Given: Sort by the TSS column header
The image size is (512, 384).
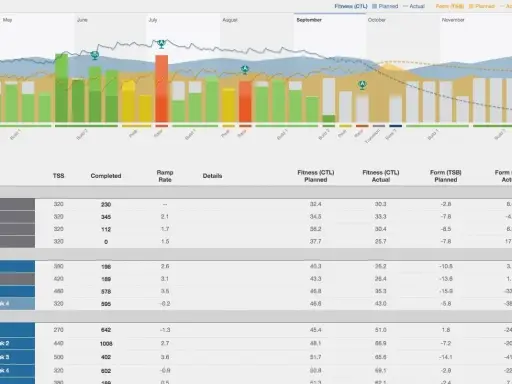Looking at the screenshot, I should (x=58, y=176).
